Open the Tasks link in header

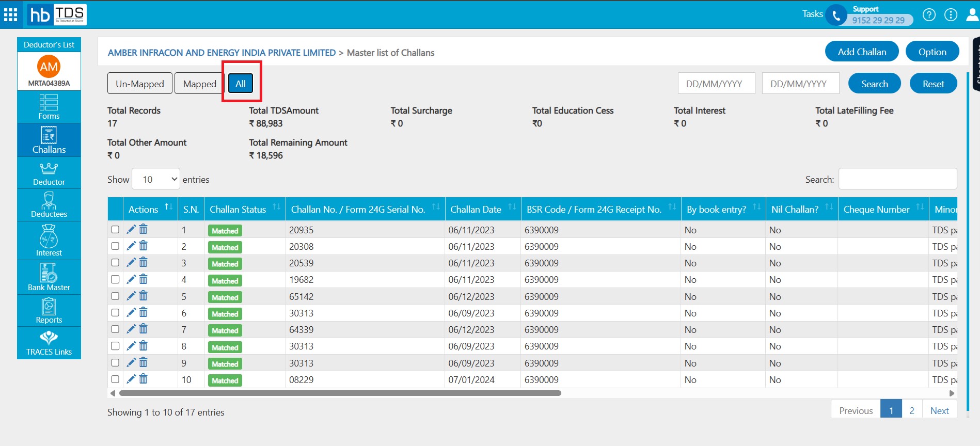tap(812, 14)
